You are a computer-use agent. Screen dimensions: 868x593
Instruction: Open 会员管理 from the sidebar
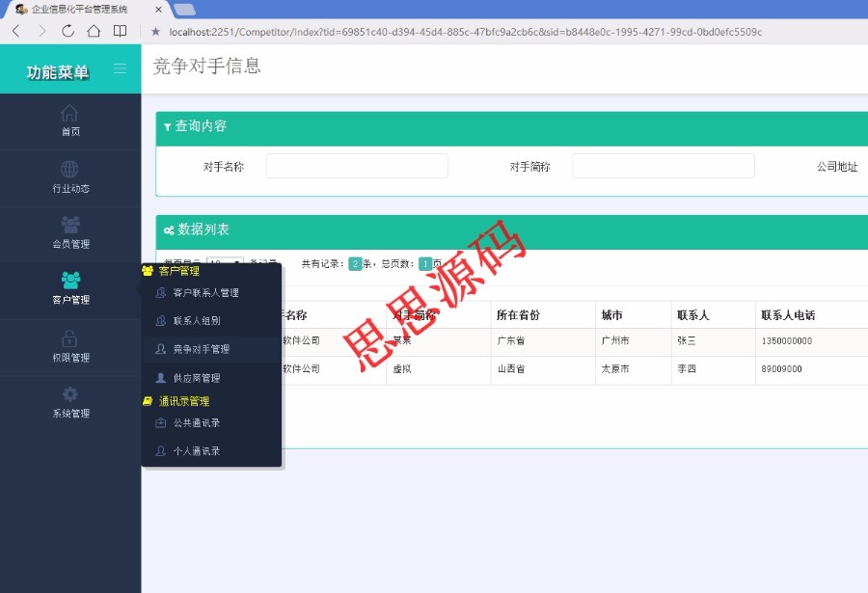[x=70, y=228]
